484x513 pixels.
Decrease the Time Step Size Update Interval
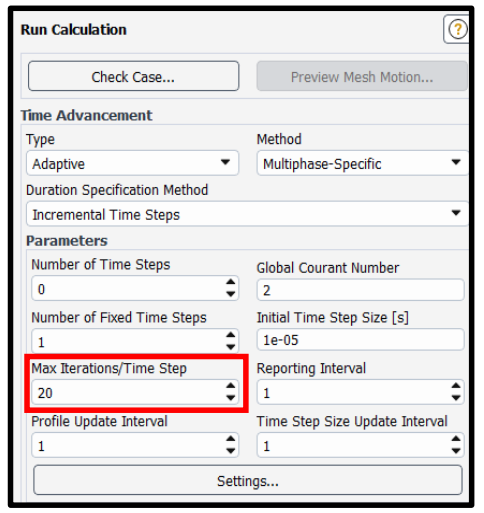[456, 451]
